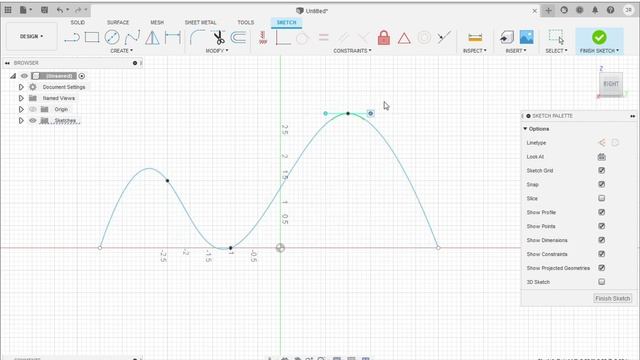Click the green Finish Sketch checkmark
640x360 pixels.
(x=599, y=37)
